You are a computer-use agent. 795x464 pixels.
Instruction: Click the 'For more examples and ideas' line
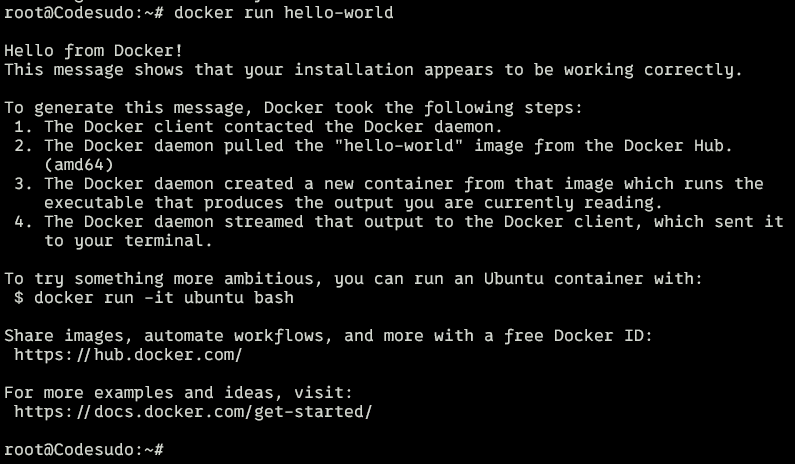click(178, 393)
